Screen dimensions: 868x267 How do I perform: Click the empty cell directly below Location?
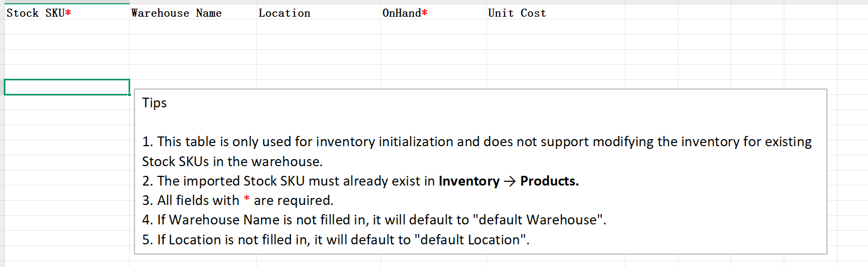(x=318, y=27)
